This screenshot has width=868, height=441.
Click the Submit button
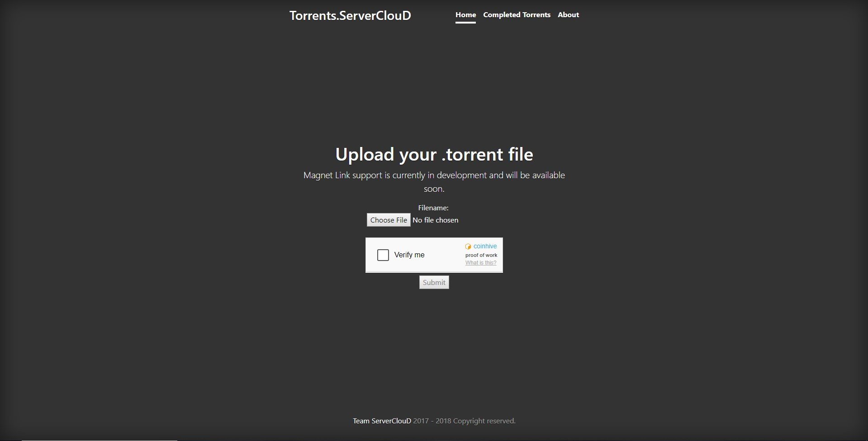[434, 282]
